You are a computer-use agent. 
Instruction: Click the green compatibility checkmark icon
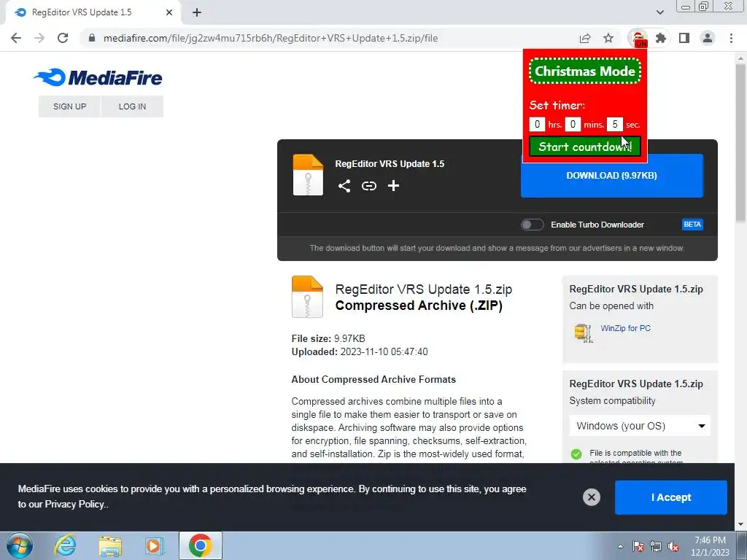point(576,454)
